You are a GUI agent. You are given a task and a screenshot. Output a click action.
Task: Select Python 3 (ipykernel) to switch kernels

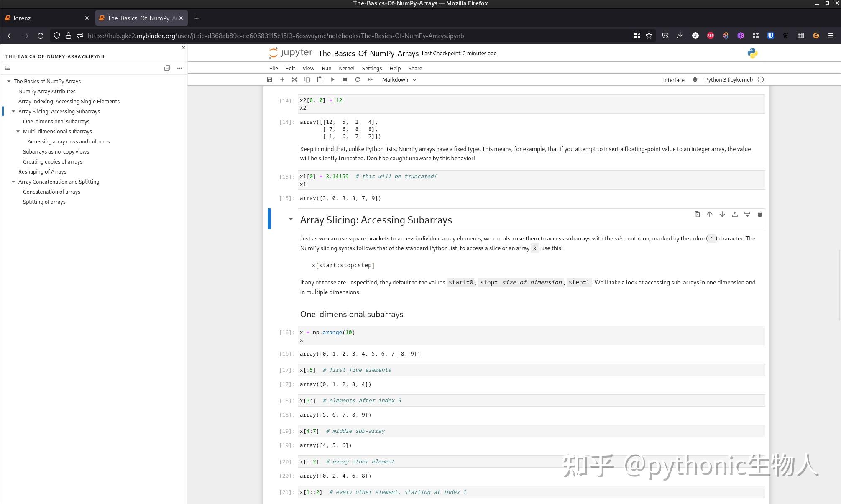(x=728, y=79)
